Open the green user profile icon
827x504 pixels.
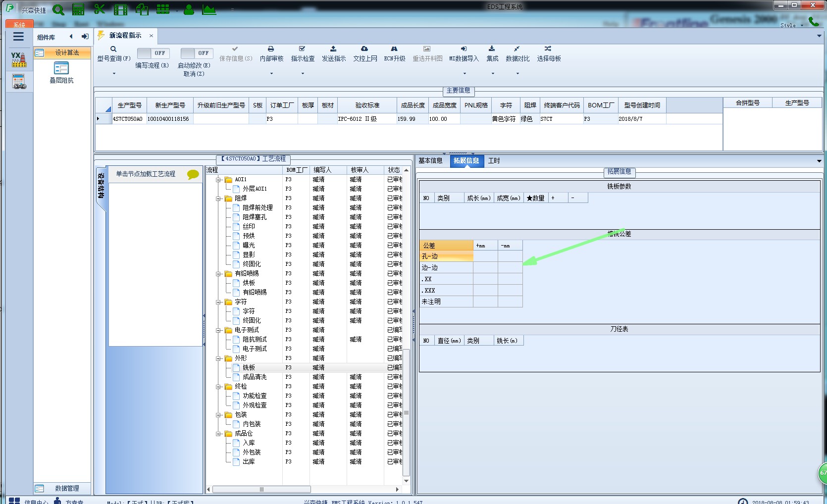click(x=189, y=9)
